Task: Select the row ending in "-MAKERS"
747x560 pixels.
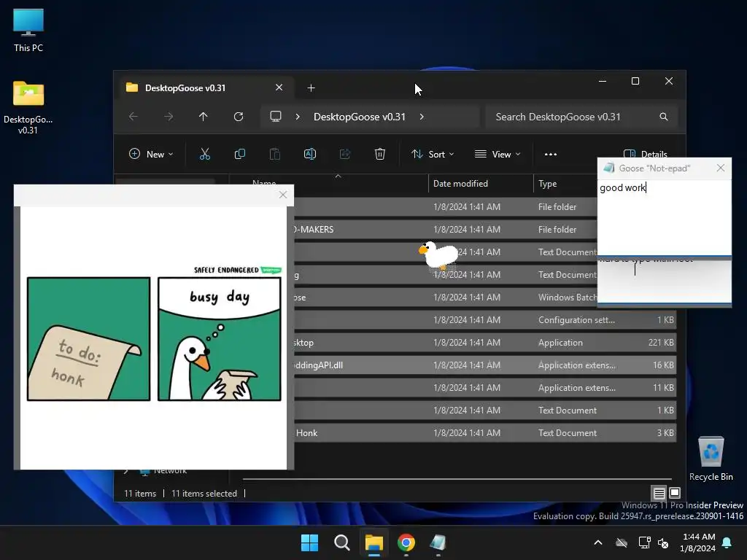Action: coord(445,230)
